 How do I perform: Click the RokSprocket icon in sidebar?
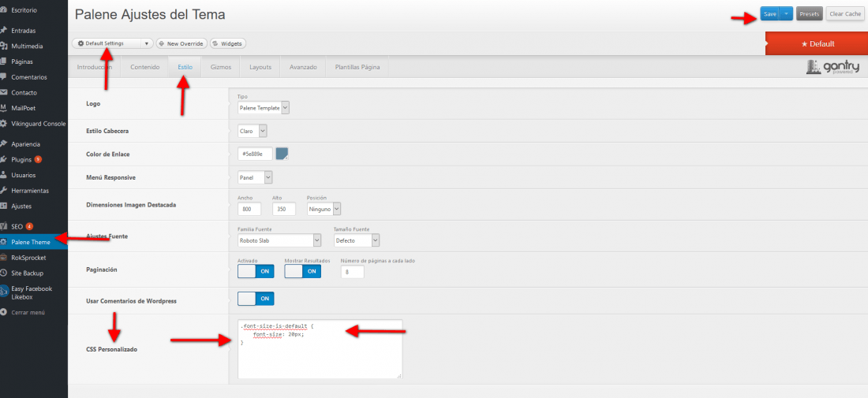[4, 257]
